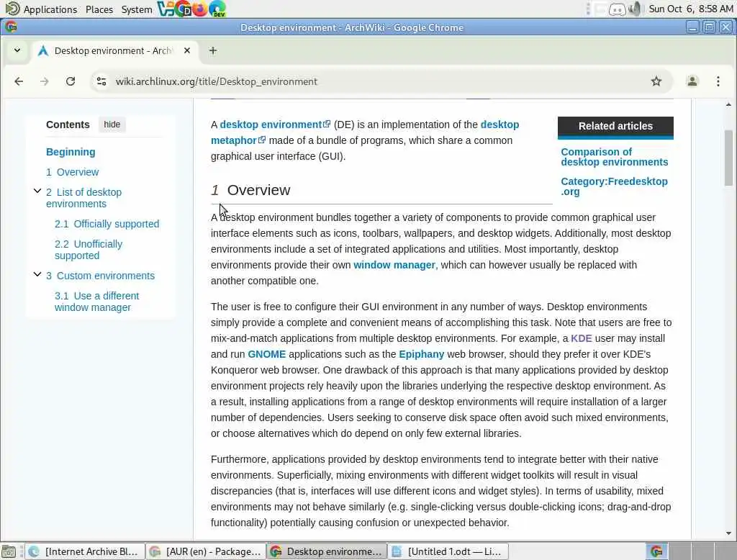Open the tab search dropdown arrow
This screenshot has height=560, width=737.
pyautogui.click(x=17, y=50)
